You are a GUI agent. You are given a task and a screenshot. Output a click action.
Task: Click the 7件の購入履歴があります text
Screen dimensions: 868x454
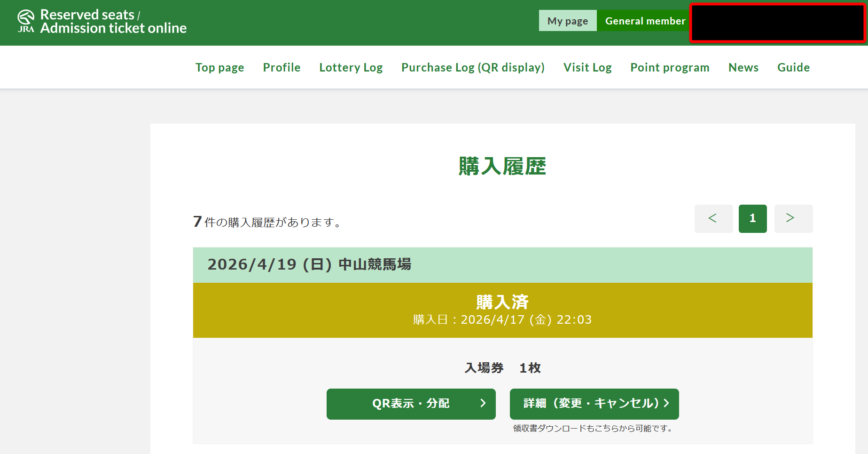pyautogui.click(x=268, y=222)
